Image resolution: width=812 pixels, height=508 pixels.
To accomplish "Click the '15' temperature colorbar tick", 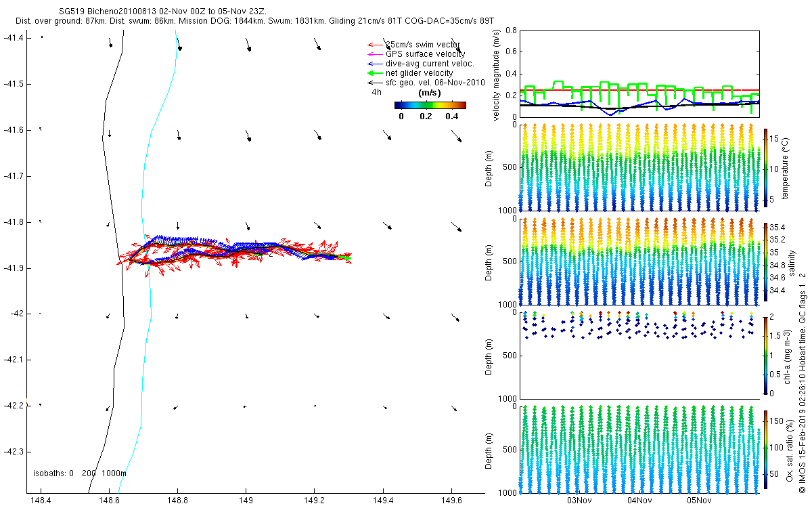I will 775,137.
